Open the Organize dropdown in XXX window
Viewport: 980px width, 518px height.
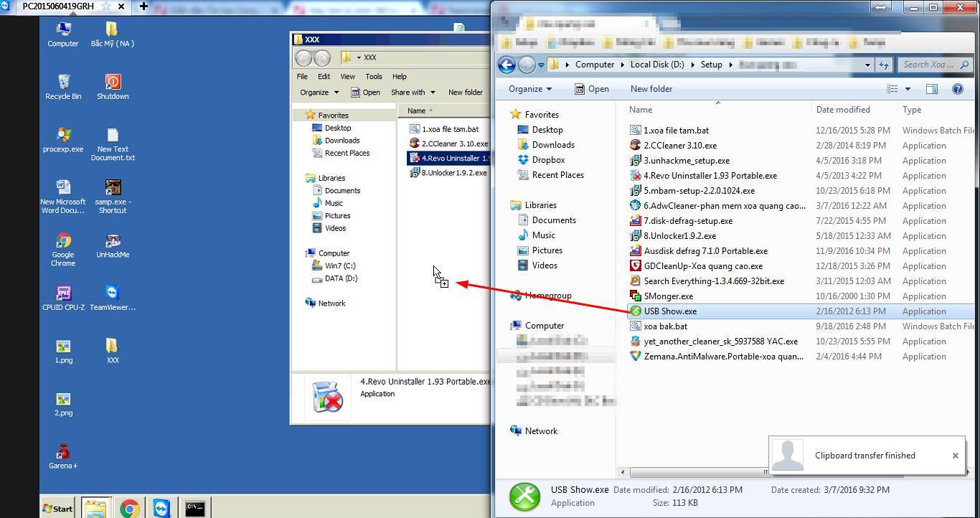(x=319, y=93)
